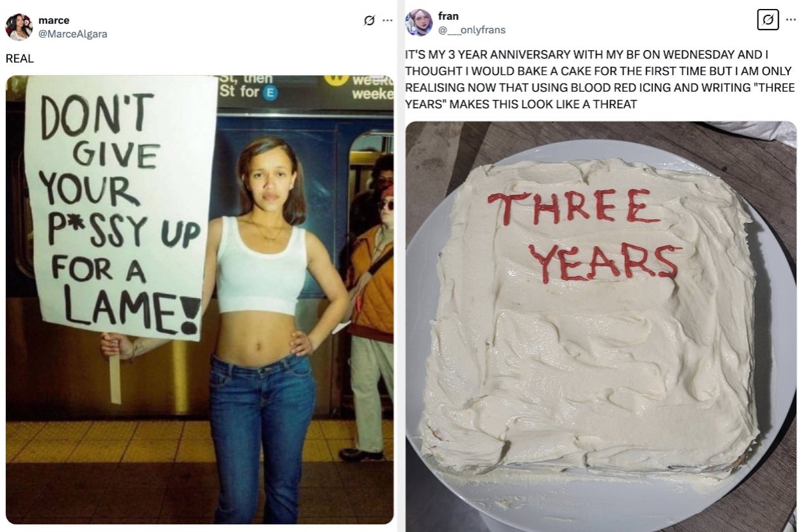The image size is (801, 532).
Task: Open fran's profile avatar
Action: click(x=418, y=22)
